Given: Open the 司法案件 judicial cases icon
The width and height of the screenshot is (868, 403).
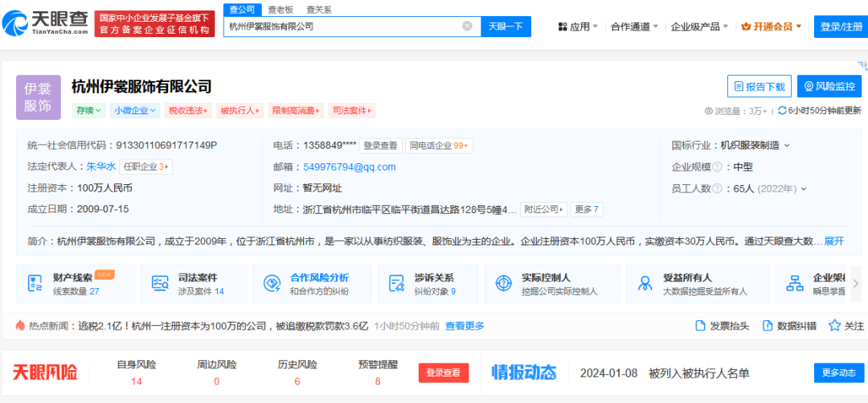Looking at the screenshot, I should 159,283.
